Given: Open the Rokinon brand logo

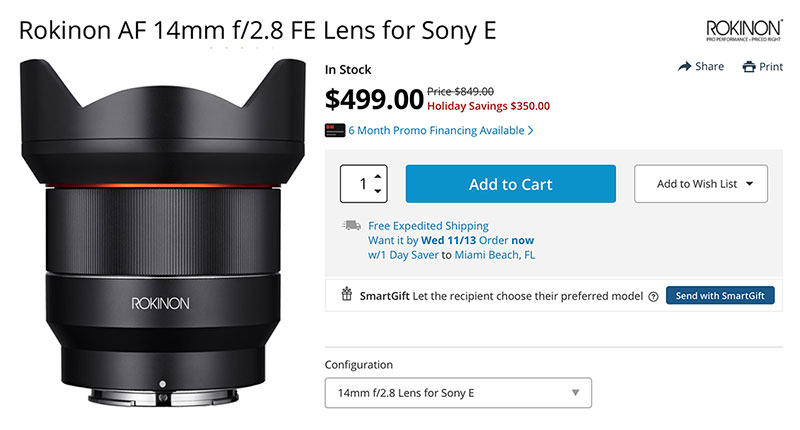Looking at the screenshot, I should (744, 30).
